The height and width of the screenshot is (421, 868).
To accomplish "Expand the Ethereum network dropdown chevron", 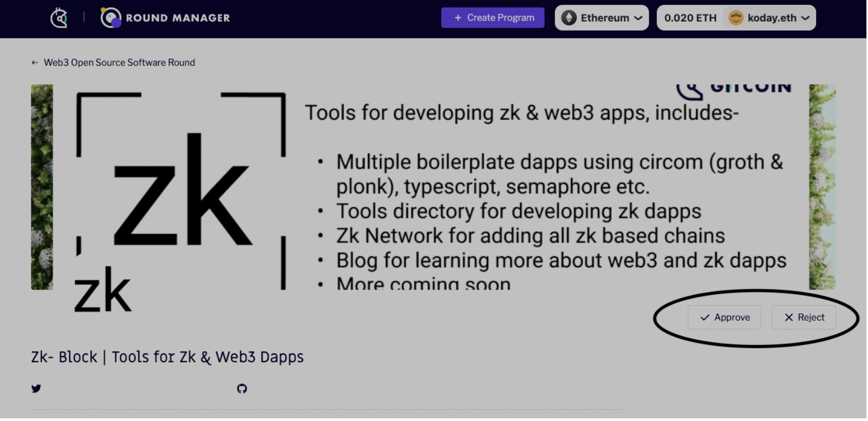I will coord(639,18).
